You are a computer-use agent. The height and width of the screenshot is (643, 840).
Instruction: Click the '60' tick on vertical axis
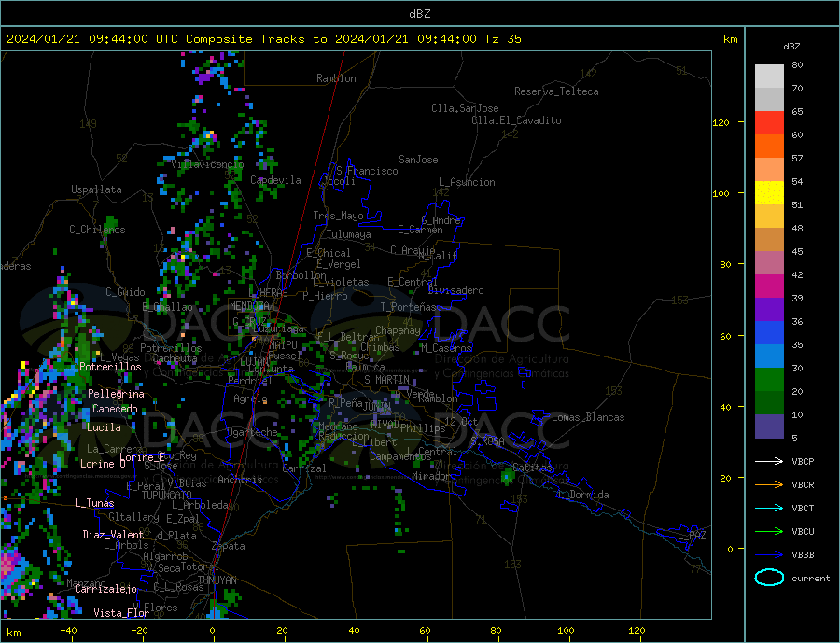pyautogui.click(x=725, y=337)
